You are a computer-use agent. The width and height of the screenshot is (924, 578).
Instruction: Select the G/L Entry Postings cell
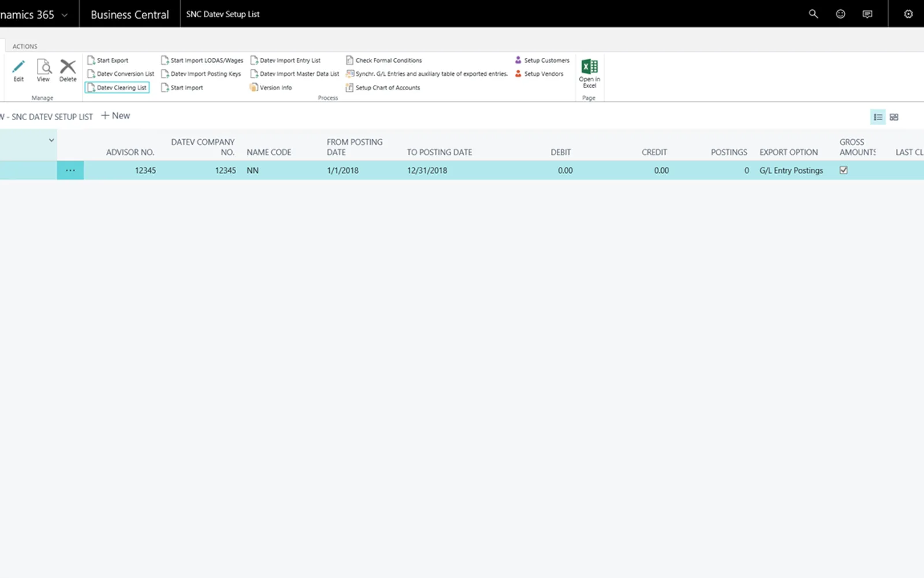pos(791,171)
